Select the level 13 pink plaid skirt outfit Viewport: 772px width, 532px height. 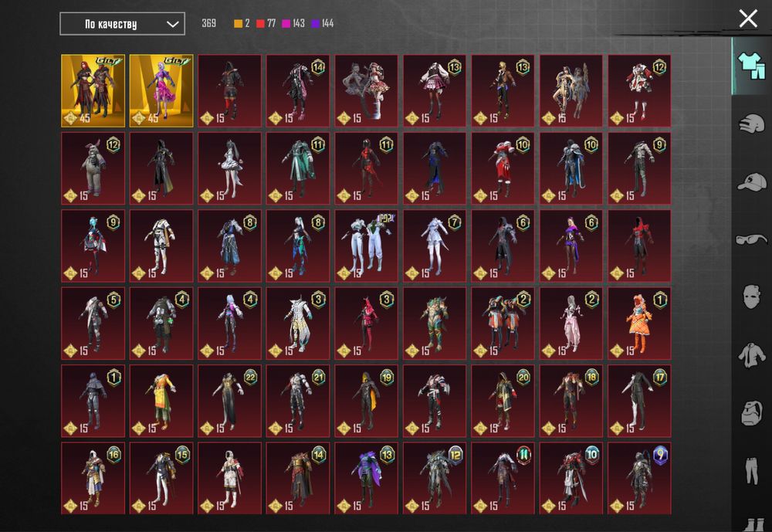[x=435, y=90]
